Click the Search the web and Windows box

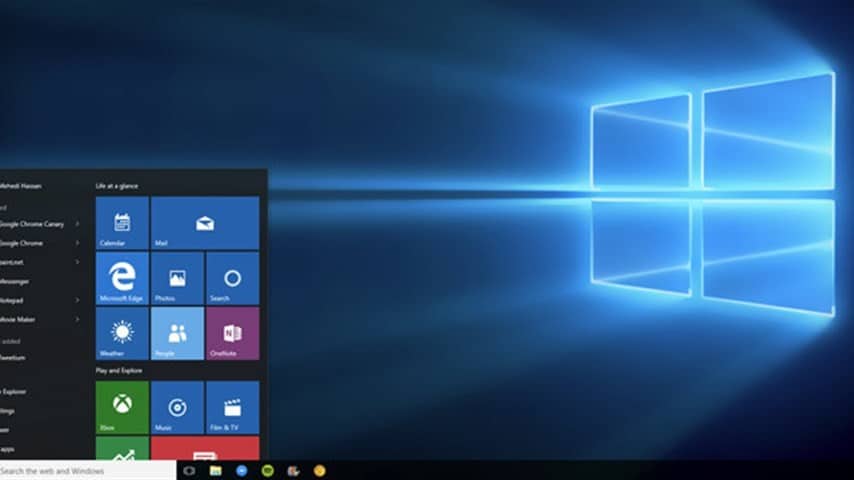click(x=88, y=470)
